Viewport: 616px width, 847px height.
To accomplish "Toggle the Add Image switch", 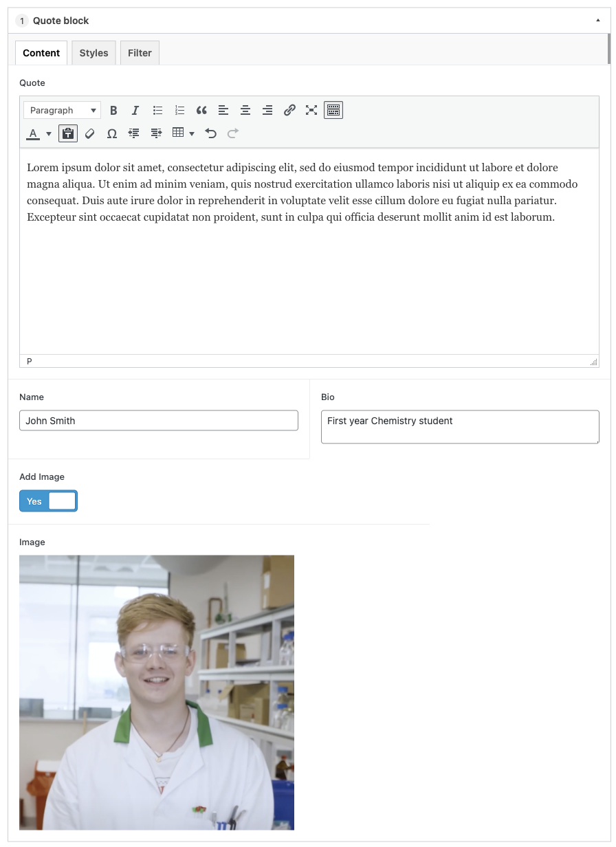I will coord(48,501).
